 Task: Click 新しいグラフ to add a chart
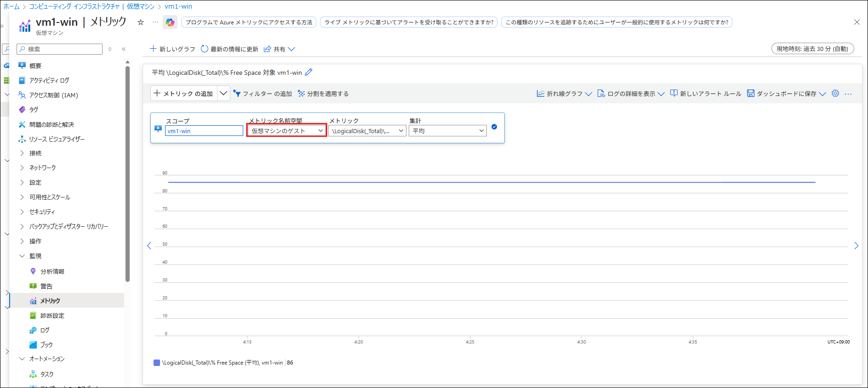[x=172, y=49]
